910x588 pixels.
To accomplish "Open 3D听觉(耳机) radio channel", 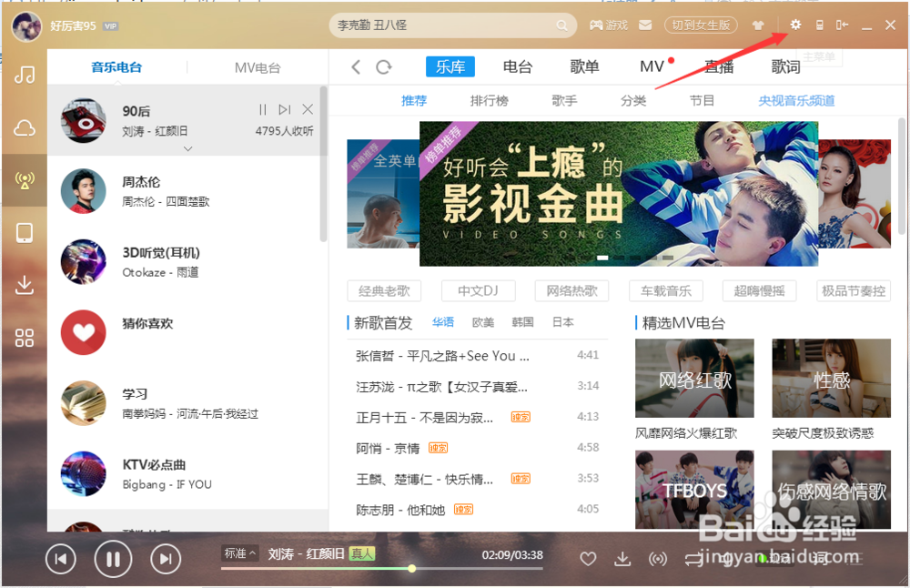I will (x=187, y=262).
